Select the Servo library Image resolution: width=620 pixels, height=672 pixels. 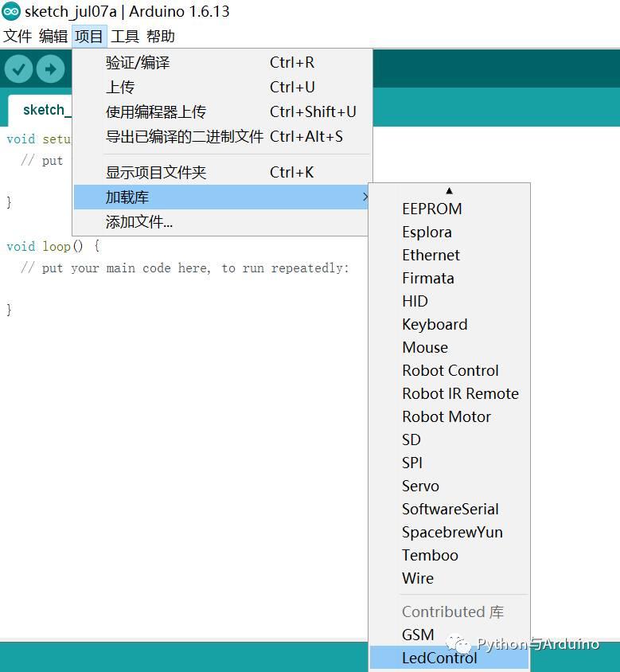pyautogui.click(x=449, y=486)
